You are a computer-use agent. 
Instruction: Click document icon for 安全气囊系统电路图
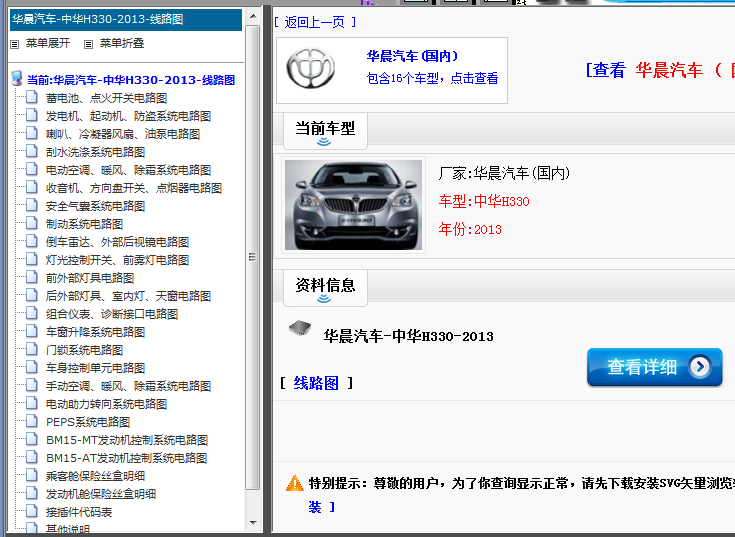point(31,205)
